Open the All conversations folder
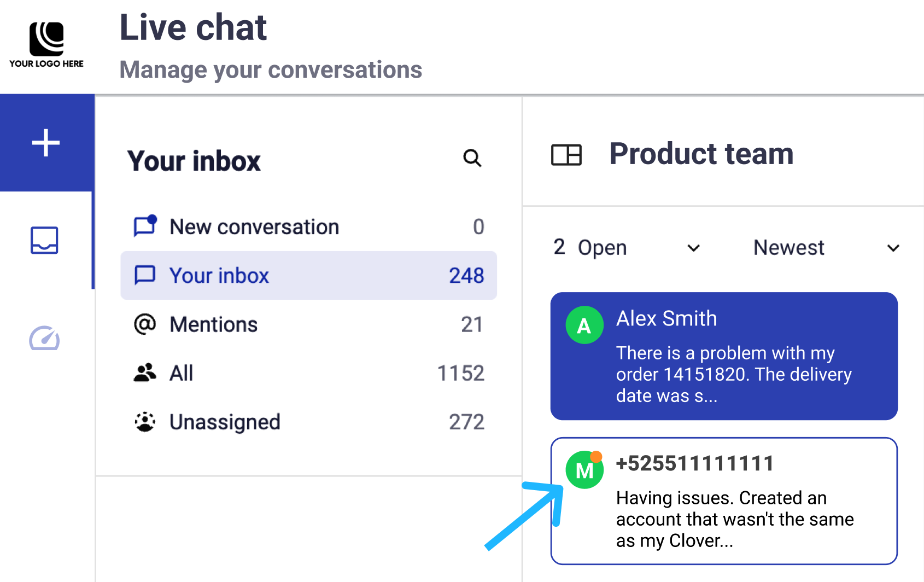This screenshot has height=582, width=924. point(309,373)
